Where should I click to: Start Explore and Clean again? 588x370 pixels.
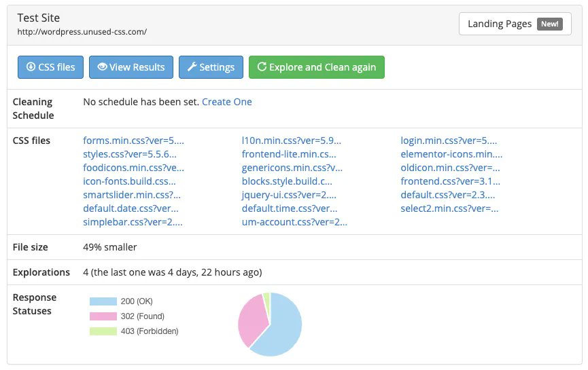(x=317, y=67)
